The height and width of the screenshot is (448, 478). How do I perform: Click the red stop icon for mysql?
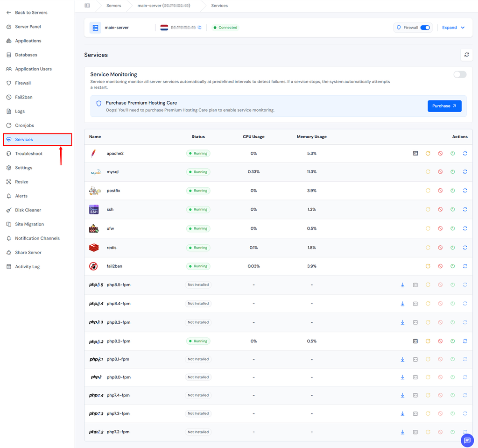click(x=440, y=172)
